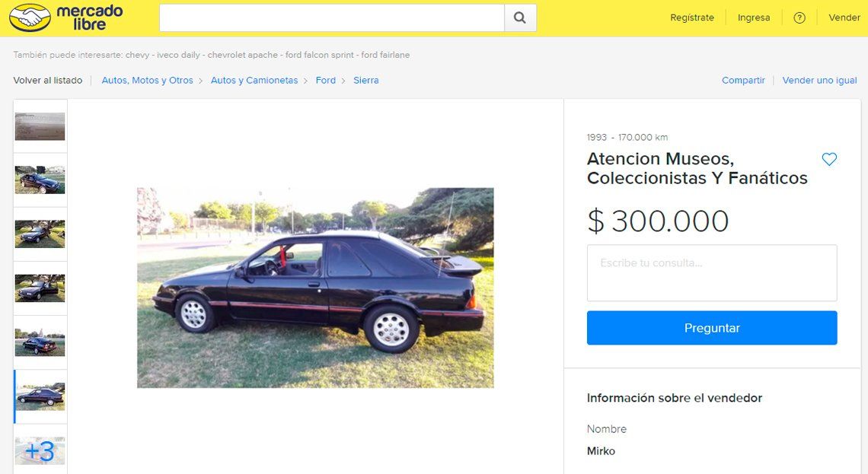Select the Ford breadcrumb

[326, 80]
